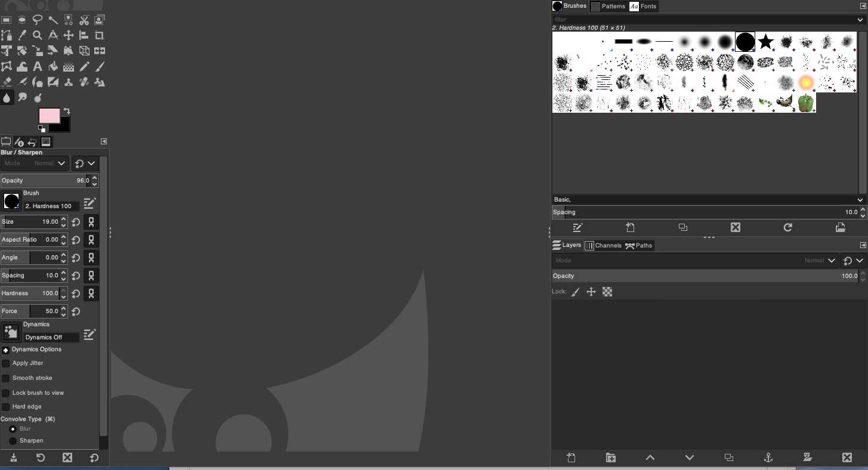Viewport: 868px width, 470px height.
Task: Select the Color Picker eyedropper tool
Action: click(22, 36)
